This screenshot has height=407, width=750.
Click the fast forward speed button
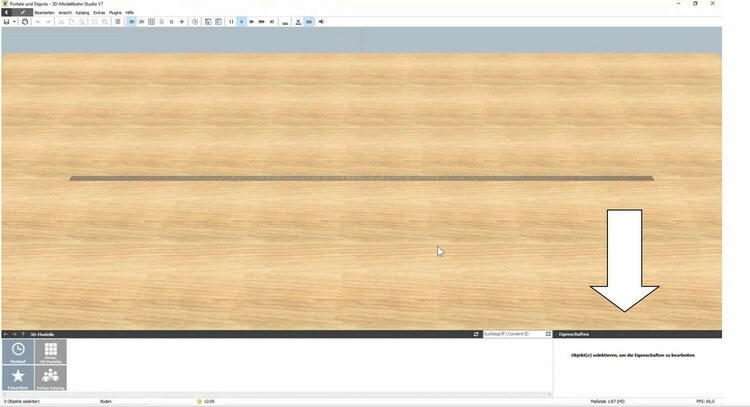[x=252, y=22]
